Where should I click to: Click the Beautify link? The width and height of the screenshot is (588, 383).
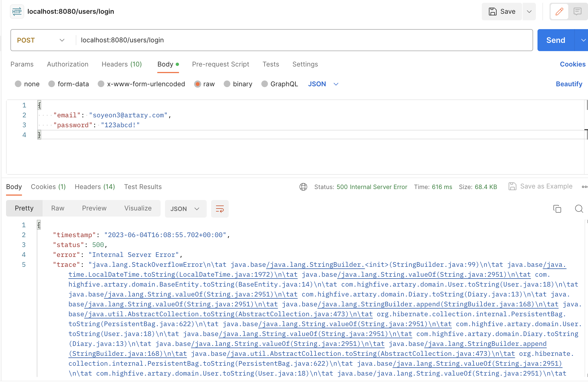(569, 84)
